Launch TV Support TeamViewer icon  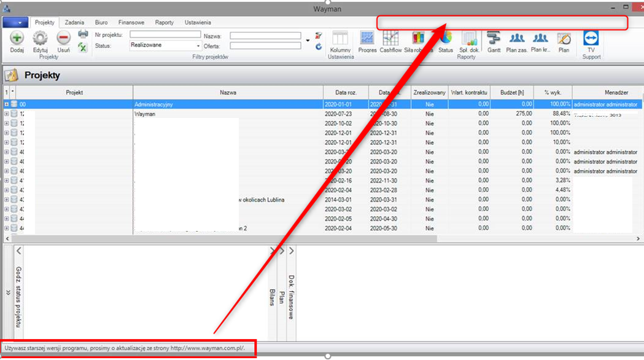point(591,38)
